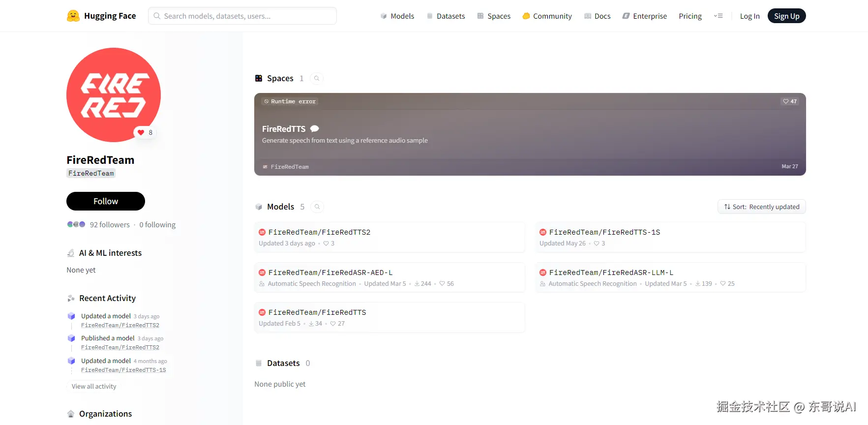
Task: Click the Hugging Face emoji logo
Action: [73, 16]
